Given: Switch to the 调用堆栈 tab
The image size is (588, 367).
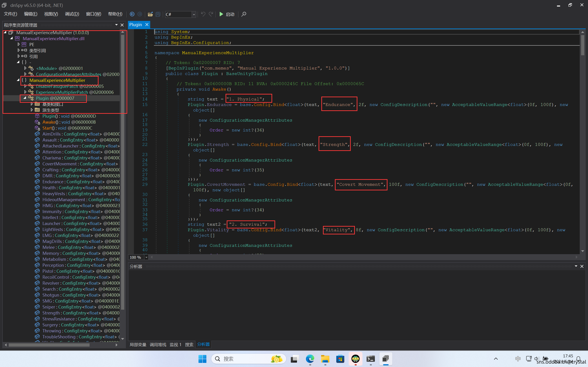Looking at the screenshot, I should 158,345.
